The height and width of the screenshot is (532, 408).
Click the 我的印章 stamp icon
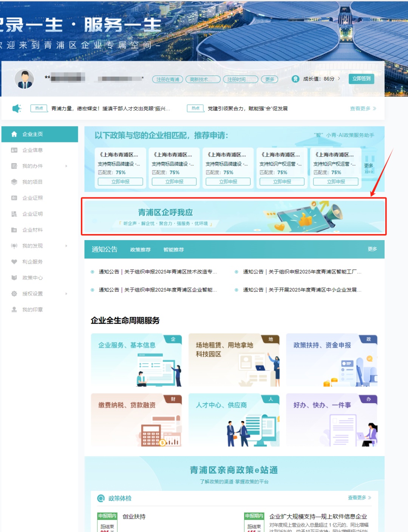click(x=14, y=310)
